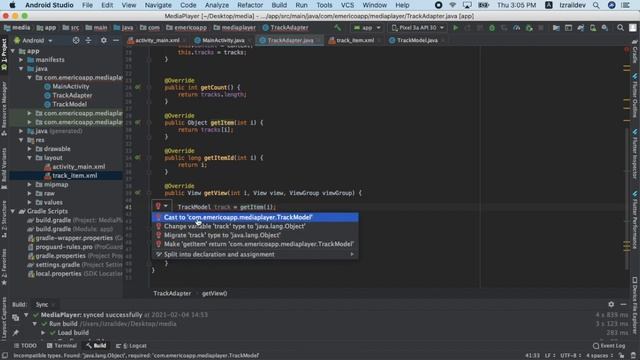The height and width of the screenshot is (360, 640).
Task: Open the Pixel 3a API 30 device dropdown
Action: coord(417,28)
